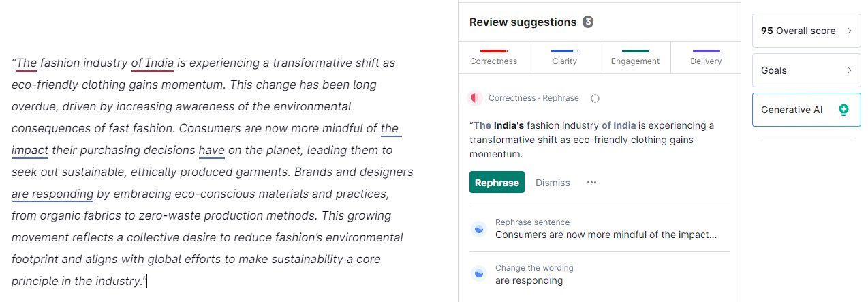868x302 pixels.
Task: Open the three-dots more options menu
Action: click(x=591, y=183)
